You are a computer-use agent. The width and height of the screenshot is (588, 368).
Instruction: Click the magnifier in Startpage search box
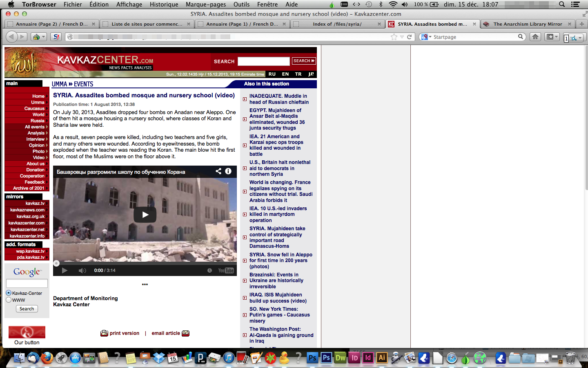click(521, 36)
